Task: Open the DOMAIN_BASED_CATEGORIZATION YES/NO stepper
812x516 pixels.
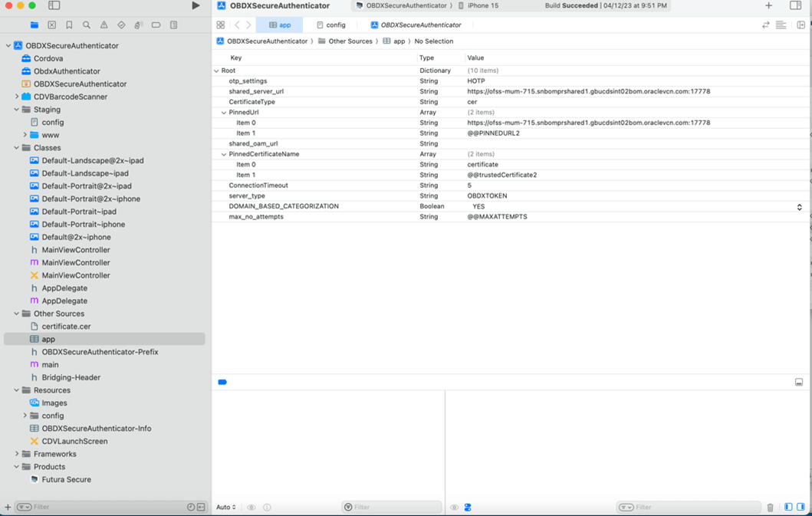Action: coord(799,207)
